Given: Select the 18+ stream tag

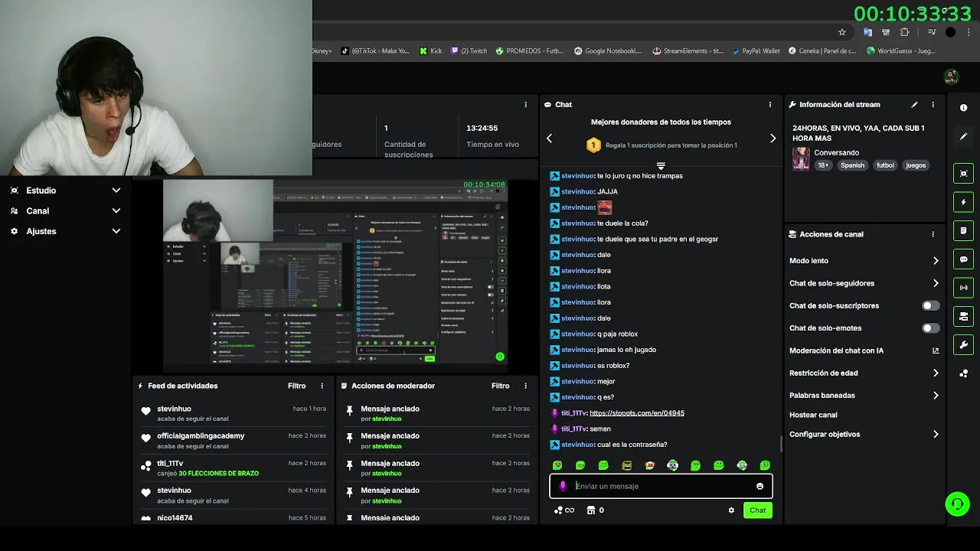Looking at the screenshot, I should click(823, 165).
